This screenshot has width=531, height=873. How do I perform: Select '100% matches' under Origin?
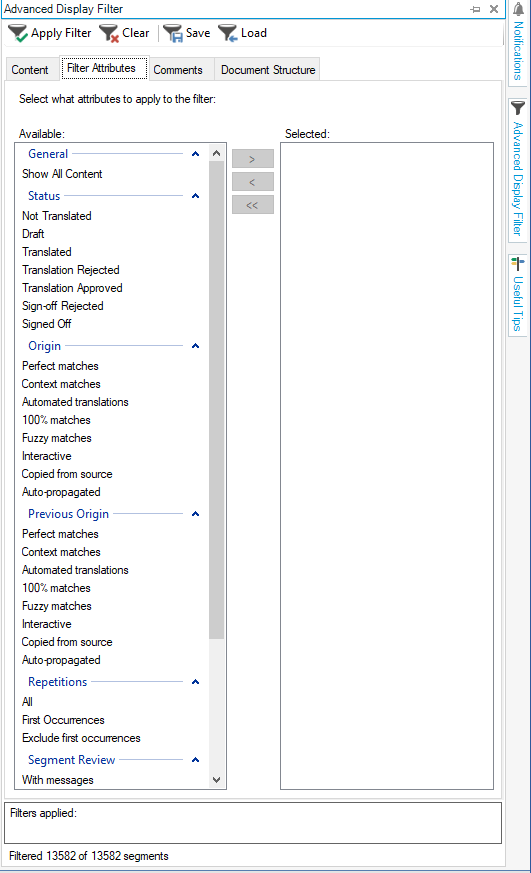(56, 420)
